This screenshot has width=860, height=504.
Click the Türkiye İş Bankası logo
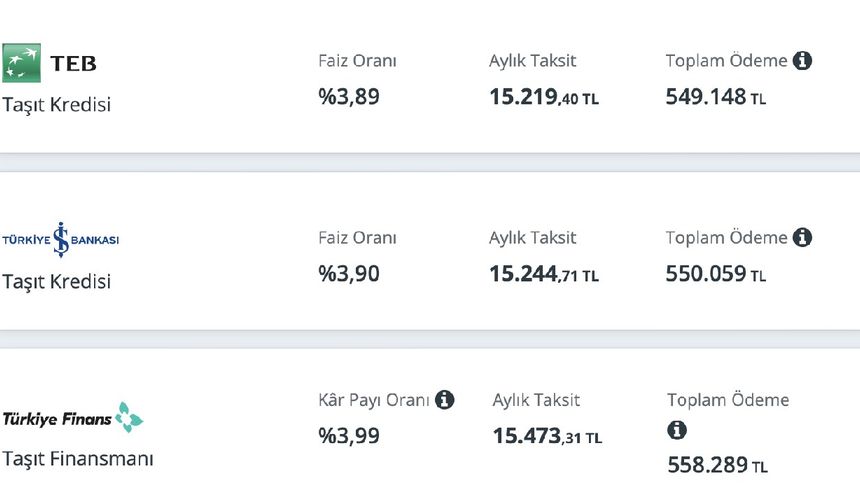tap(60, 240)
